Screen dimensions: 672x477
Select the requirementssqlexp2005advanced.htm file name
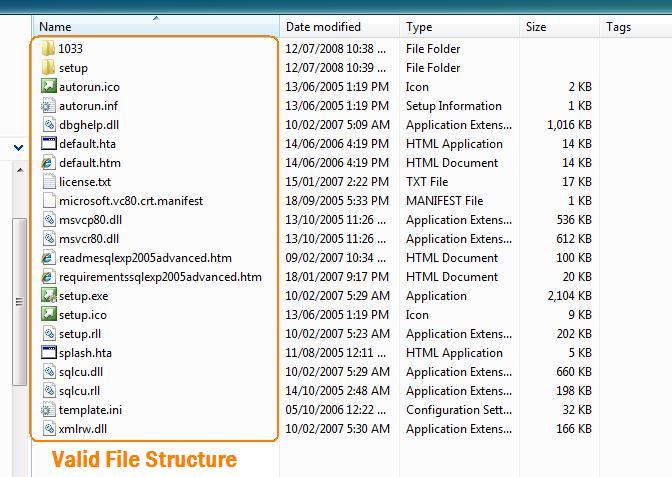coord(160,276)
